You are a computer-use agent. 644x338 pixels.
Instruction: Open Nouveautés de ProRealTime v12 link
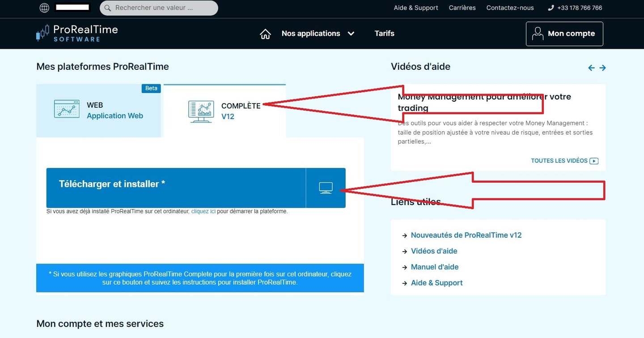click(x=466, y=235)
